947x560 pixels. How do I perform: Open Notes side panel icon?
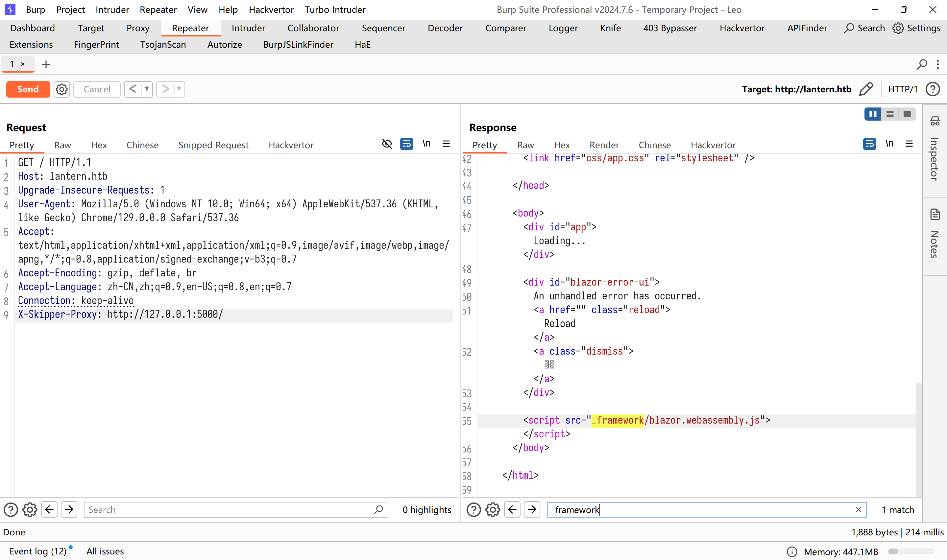pos(935,214)
